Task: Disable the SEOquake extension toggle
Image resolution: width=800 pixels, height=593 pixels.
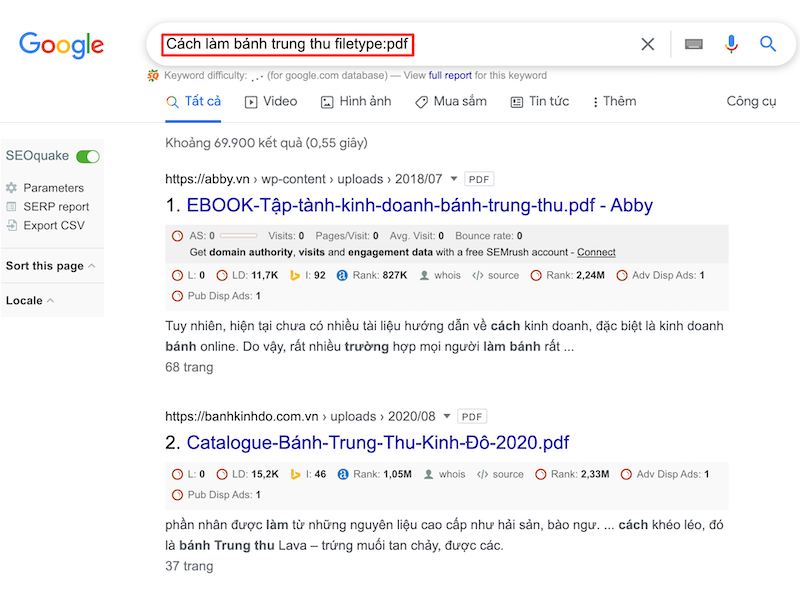Action: click(87, 156)
